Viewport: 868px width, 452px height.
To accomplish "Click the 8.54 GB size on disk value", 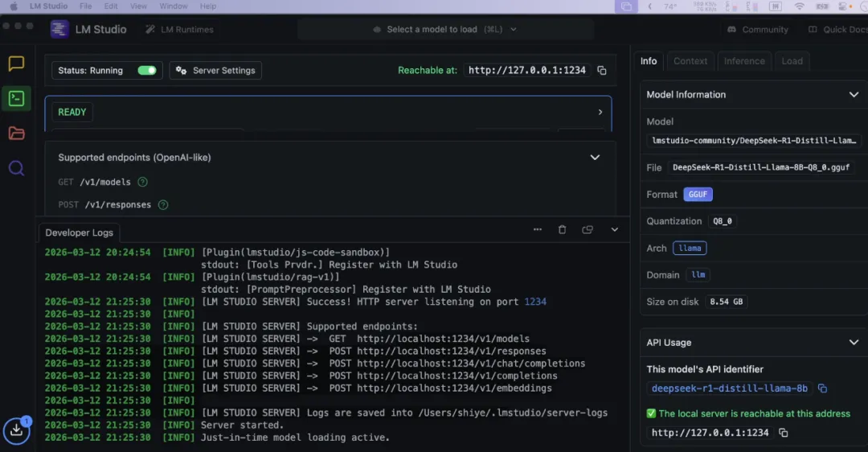I will (726, 302).
